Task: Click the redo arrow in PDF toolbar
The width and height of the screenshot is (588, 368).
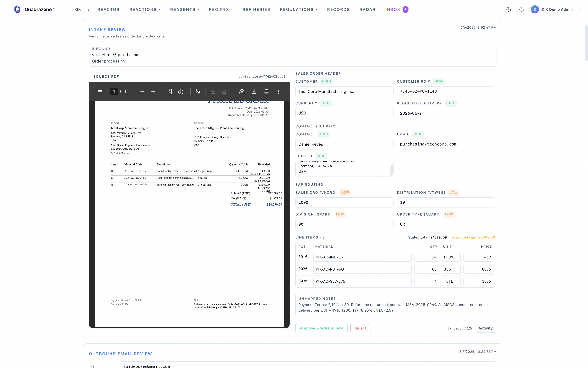Action: pyautogui.click(x=224, y=92)
